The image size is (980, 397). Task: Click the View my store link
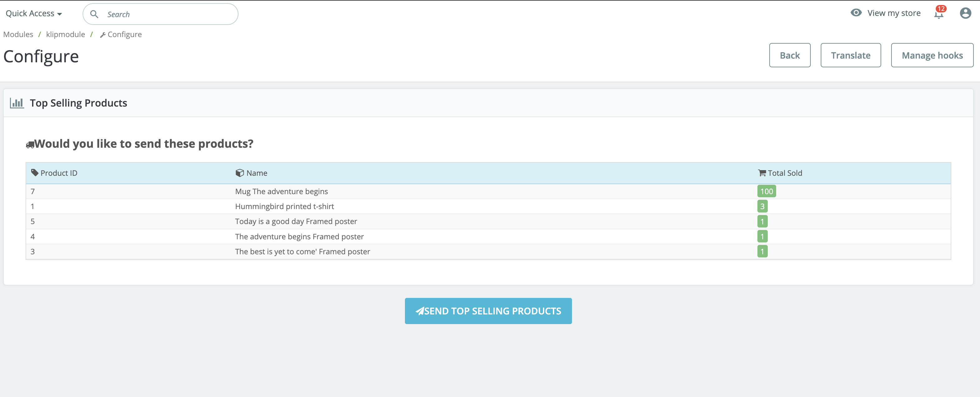coord(894,13)
